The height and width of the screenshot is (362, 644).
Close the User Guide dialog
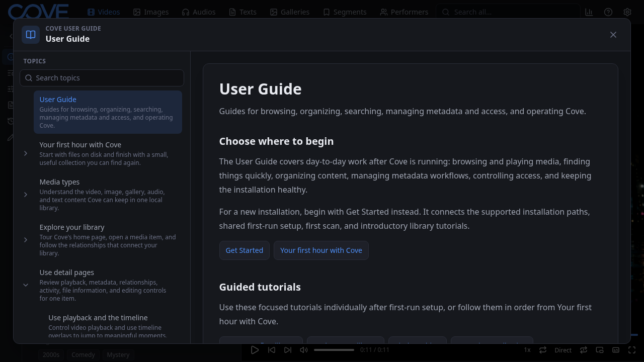pyautogui.click(x=613, y=35)
